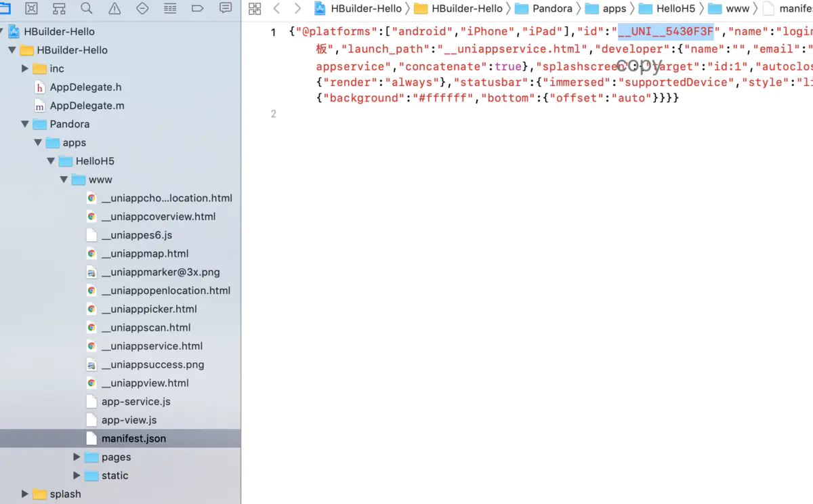Click HBuilder-Hello project breadcrumb
Viewport: 813px width, 504px height.
click(358, 9)
